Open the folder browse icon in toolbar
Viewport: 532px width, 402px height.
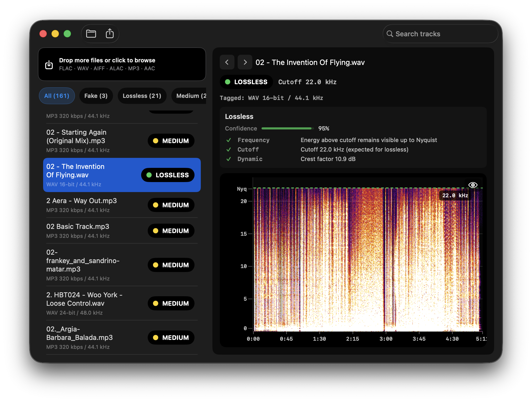[91, 34]
